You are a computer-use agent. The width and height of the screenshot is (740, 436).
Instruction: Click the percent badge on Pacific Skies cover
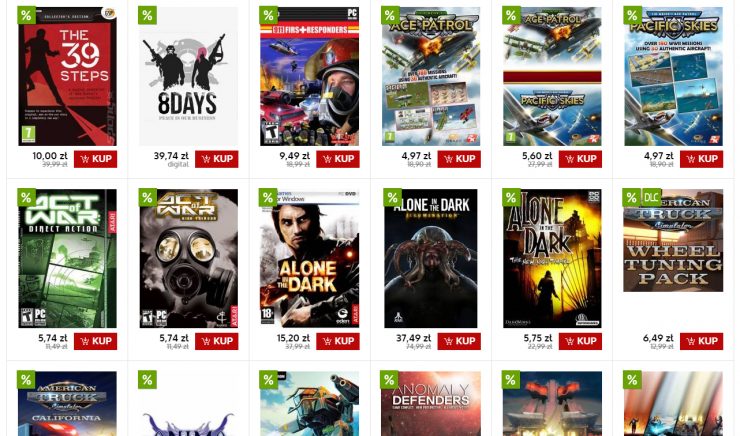(x=632, y=15)
